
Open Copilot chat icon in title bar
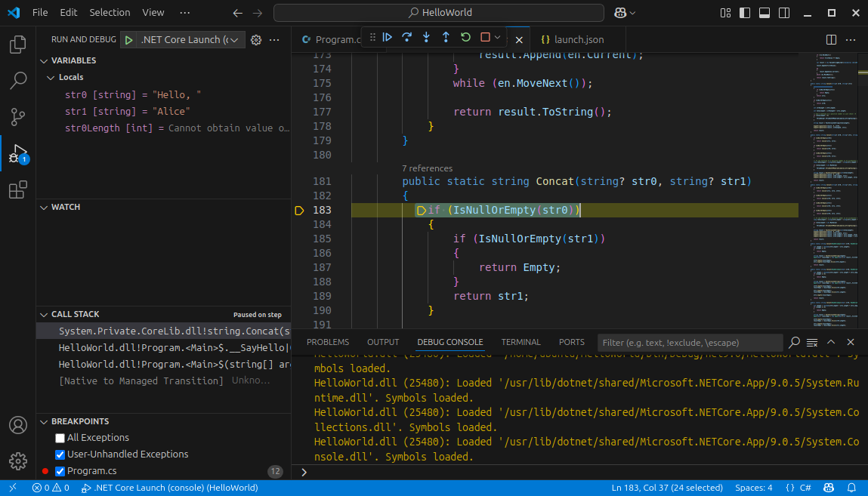620,13
